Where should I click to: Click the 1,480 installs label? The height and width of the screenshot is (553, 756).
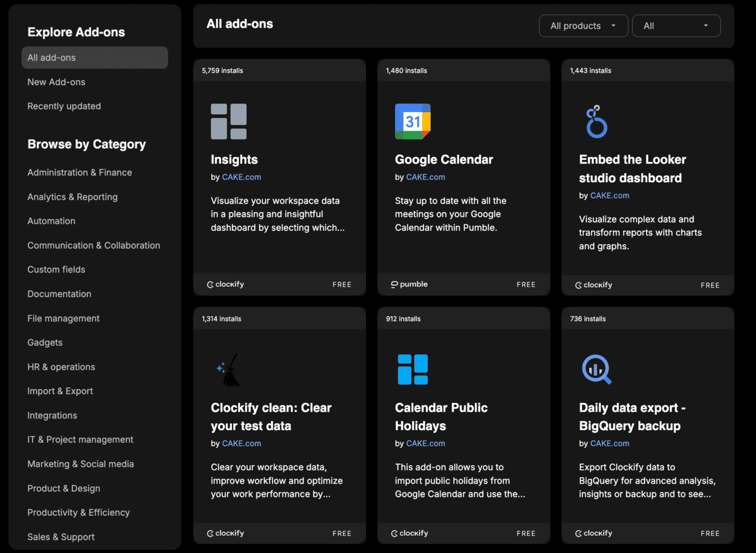[406, 71]
